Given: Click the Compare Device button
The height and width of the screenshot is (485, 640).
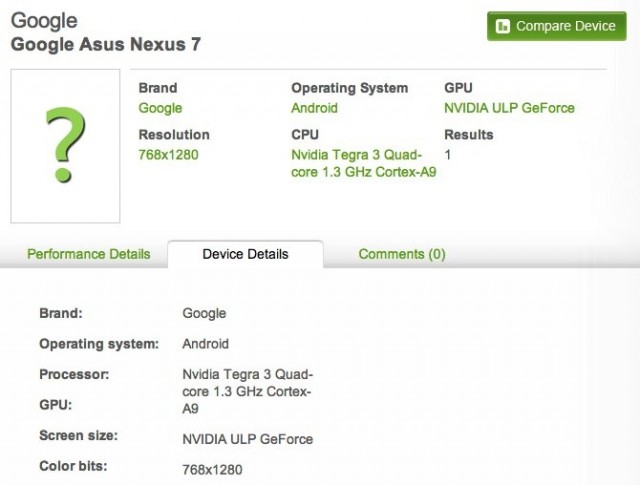Looking at the screenshot, I should (556, 26).
